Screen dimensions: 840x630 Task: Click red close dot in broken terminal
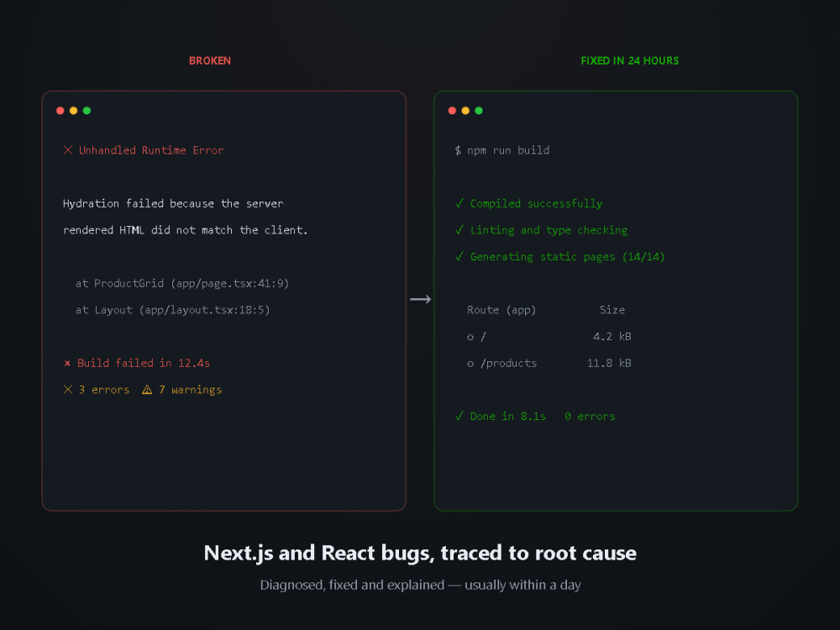point(60,110)
